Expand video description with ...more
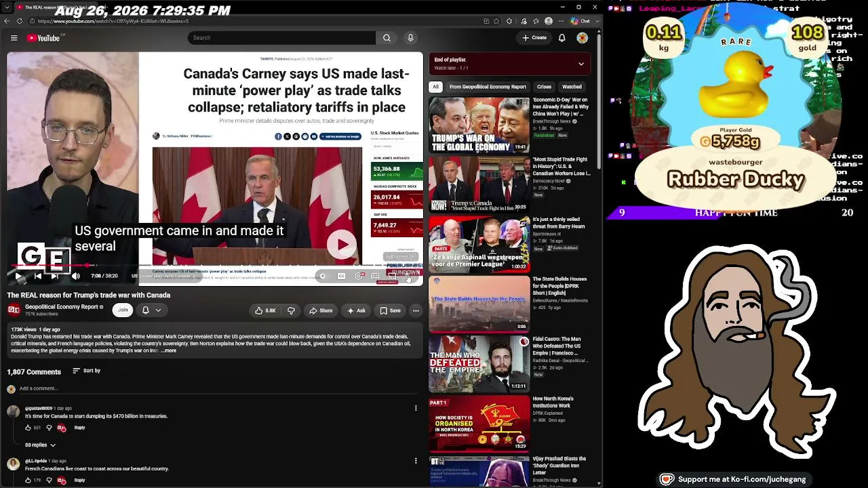 [169, 350]
